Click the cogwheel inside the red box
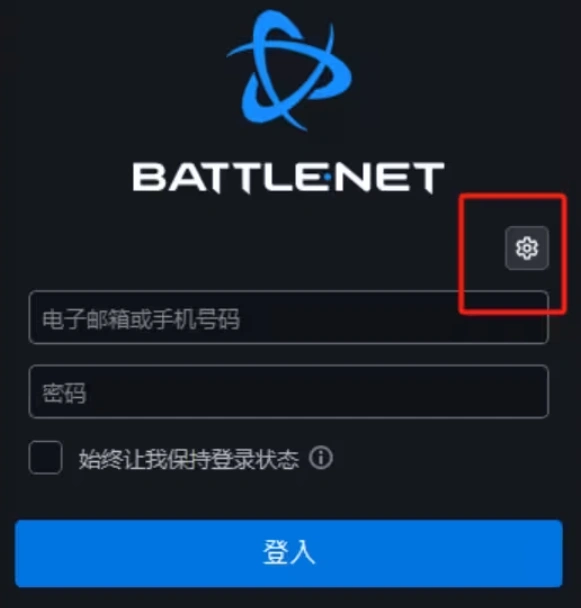Viewport: 581px width, 608px height. point(527,248)
